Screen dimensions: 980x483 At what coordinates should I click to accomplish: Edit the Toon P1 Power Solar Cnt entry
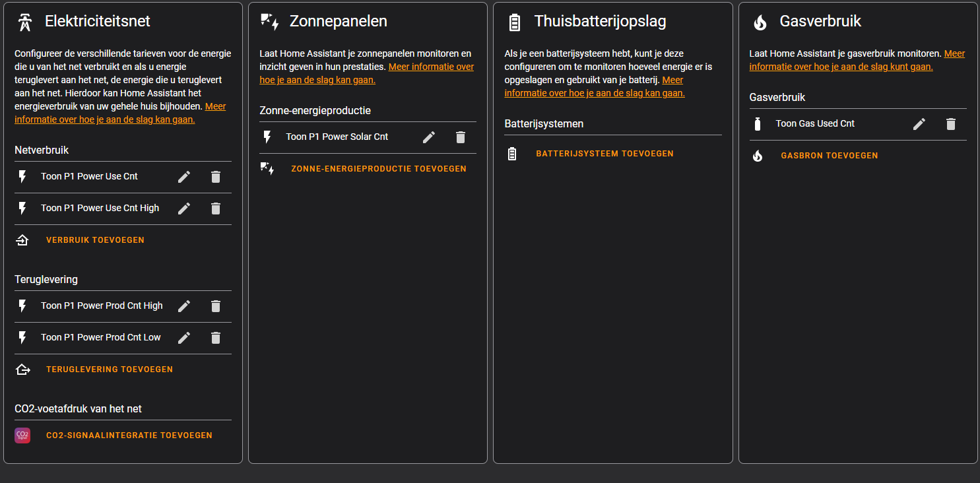click(x=428, y=137)
